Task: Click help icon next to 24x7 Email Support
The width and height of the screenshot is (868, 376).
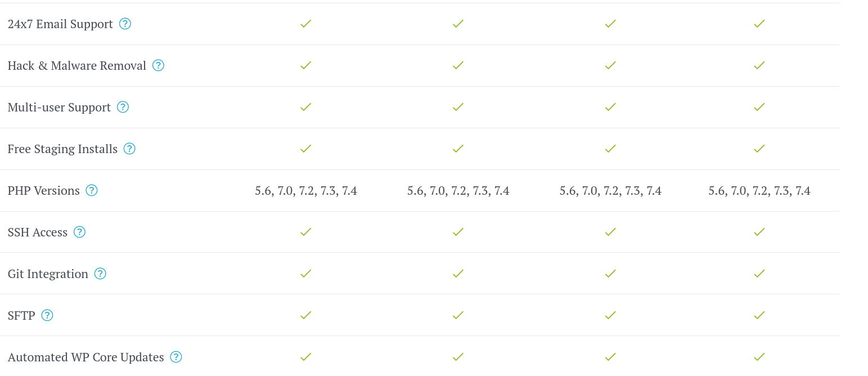Action: click(125, 24)
